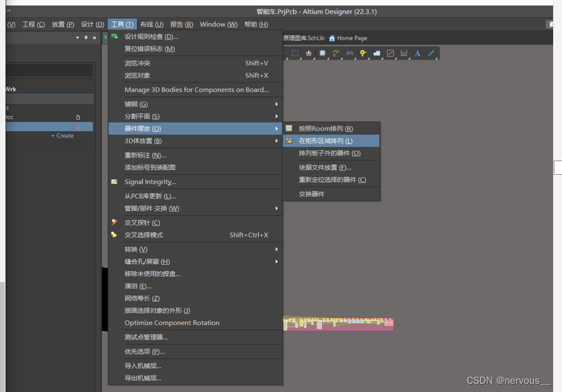This screenshot has height=392, width=562.
Task: Select the interactive routing tool icon
Action: click(336, 53)
